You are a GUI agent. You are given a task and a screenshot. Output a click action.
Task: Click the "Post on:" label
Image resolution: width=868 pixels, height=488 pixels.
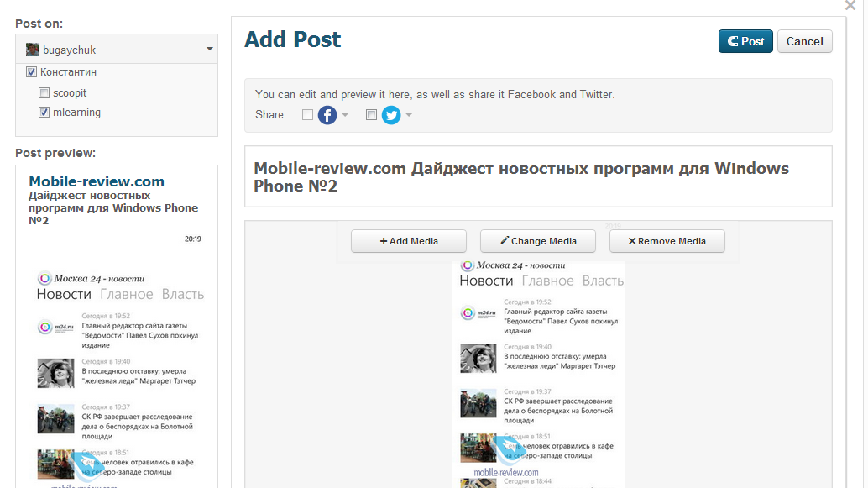pyautogui.click(x=39, y=24)
